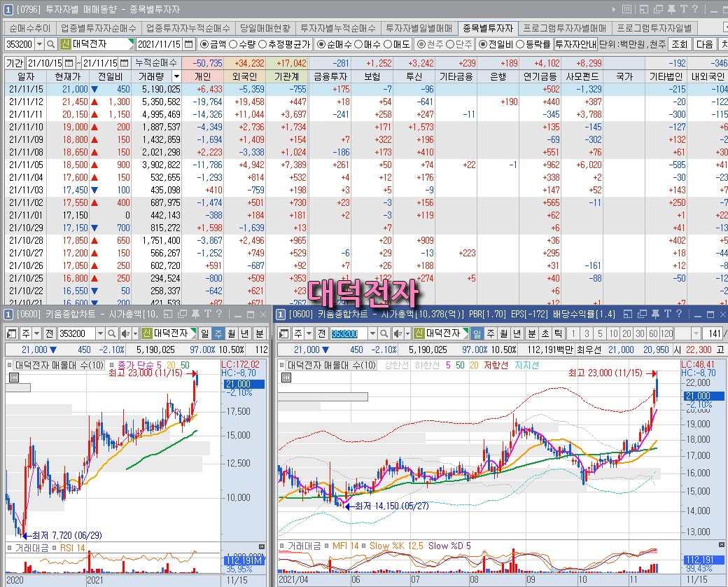This screenshot has height=587, width=728.
Task: Expand speaker options dropdown in right chart
Action: (x=408, y=333)
